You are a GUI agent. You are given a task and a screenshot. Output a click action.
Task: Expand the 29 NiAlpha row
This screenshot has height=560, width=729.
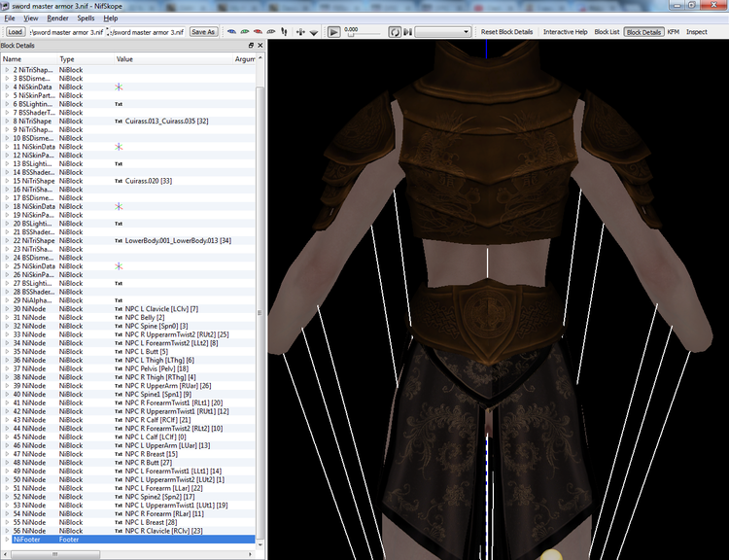[7, 300]
